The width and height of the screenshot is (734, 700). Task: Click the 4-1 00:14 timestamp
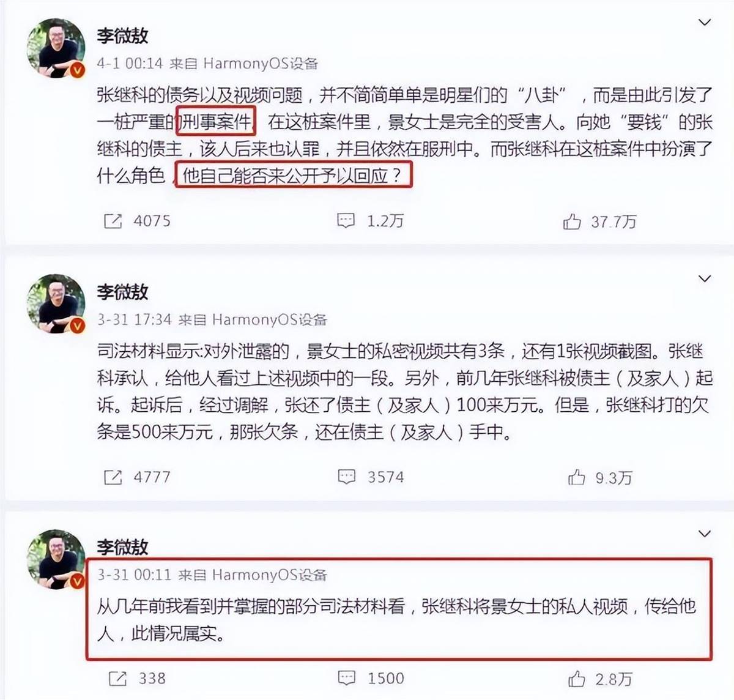[130, 64]
